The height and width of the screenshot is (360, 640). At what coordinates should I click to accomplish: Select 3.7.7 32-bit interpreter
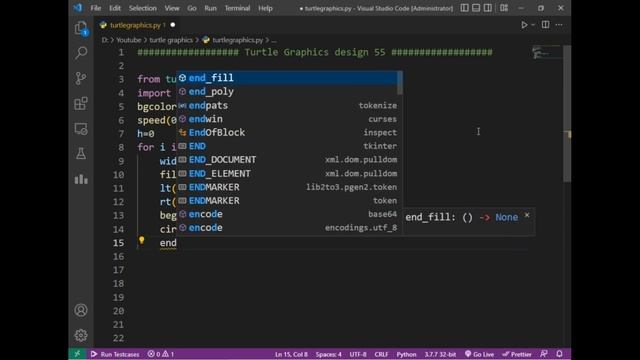[440, 354]
